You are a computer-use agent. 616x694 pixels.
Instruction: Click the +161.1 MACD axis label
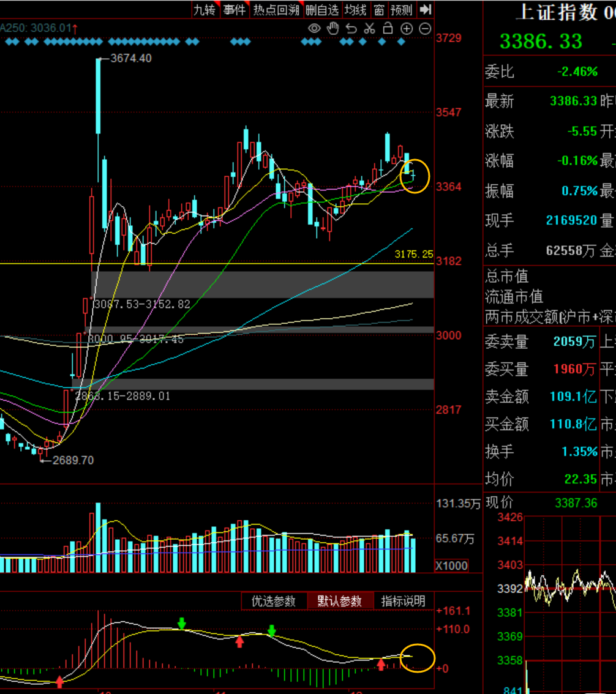[453, 611]
